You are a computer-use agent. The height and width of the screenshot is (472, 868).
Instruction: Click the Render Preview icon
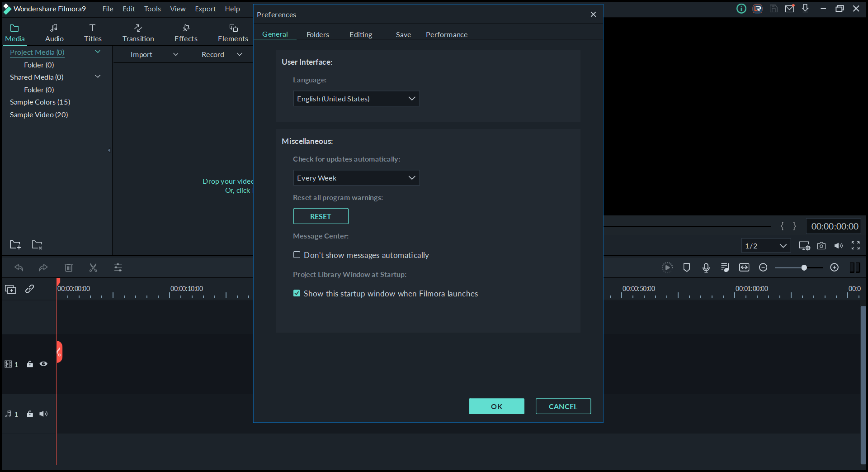pos(667,267)
